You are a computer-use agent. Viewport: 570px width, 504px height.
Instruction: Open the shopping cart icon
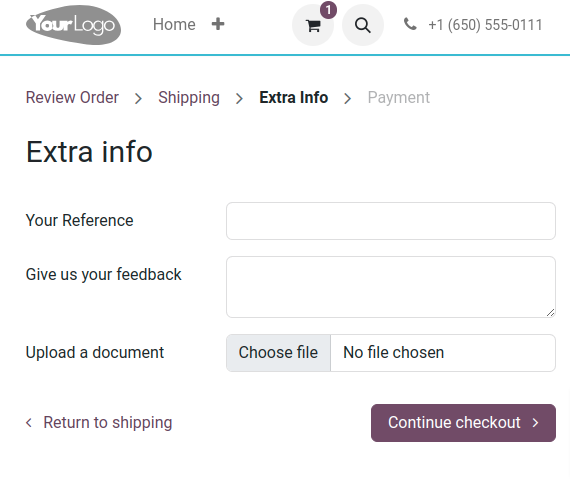(x=313, y=25)
